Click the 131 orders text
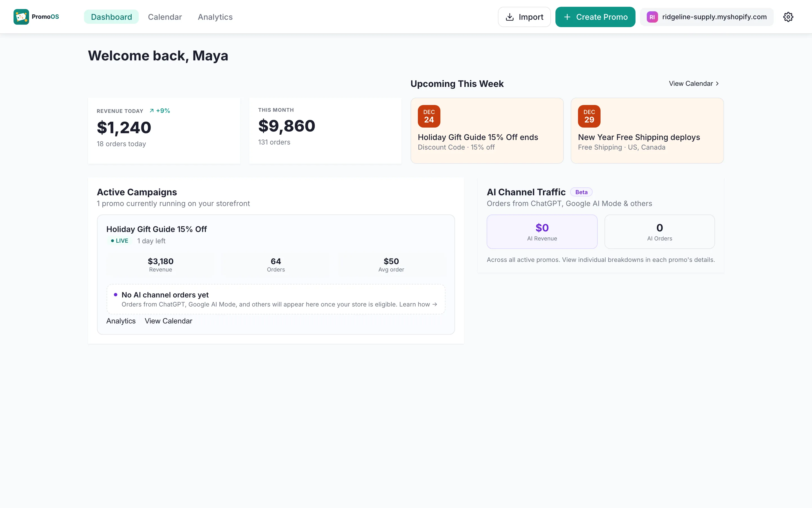The height and width of the screenshot is (508, 812). tap(274, 142)
